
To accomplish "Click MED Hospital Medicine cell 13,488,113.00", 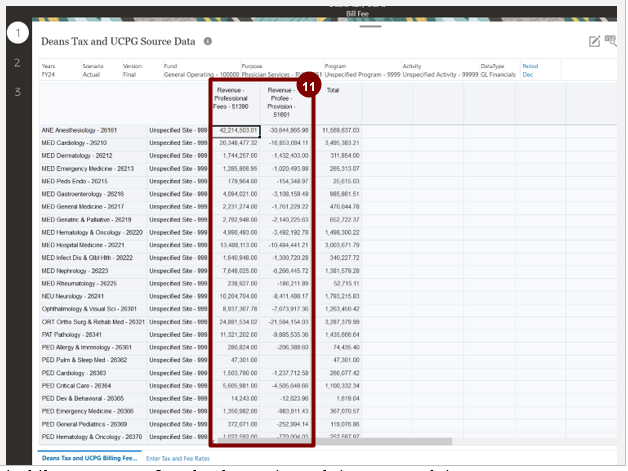I will point(236,245).
